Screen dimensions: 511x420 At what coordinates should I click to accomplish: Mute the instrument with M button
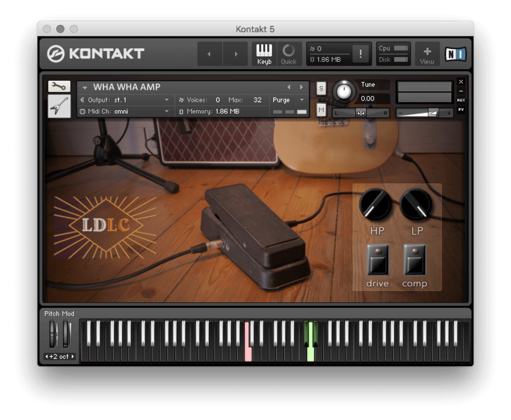(321, 110)
